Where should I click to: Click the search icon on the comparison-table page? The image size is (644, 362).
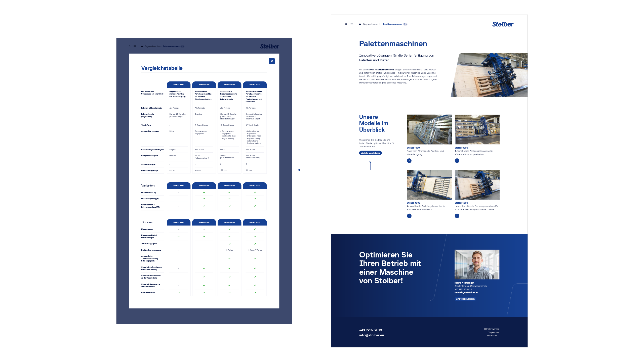coord(130,47)
